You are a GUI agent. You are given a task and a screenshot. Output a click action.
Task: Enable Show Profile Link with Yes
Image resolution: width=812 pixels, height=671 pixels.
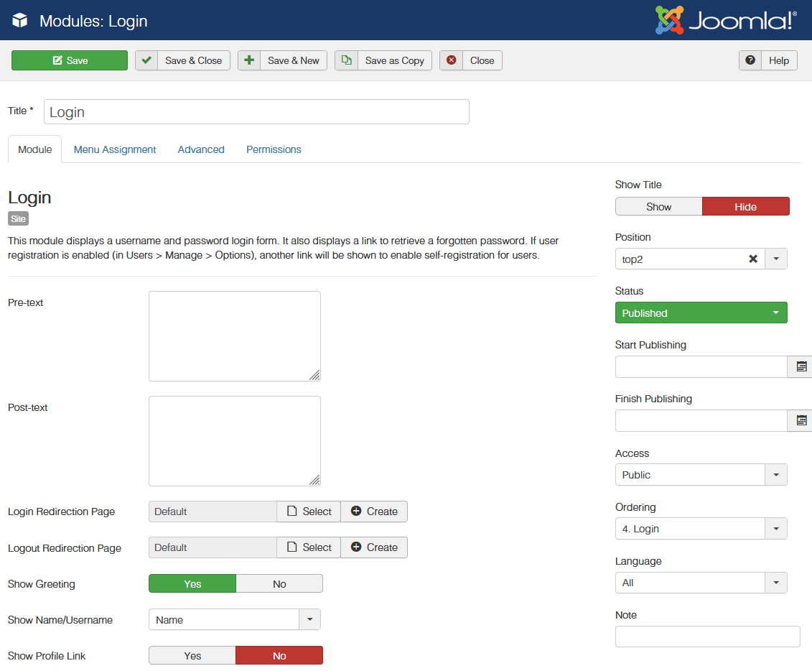coord(192,656)
